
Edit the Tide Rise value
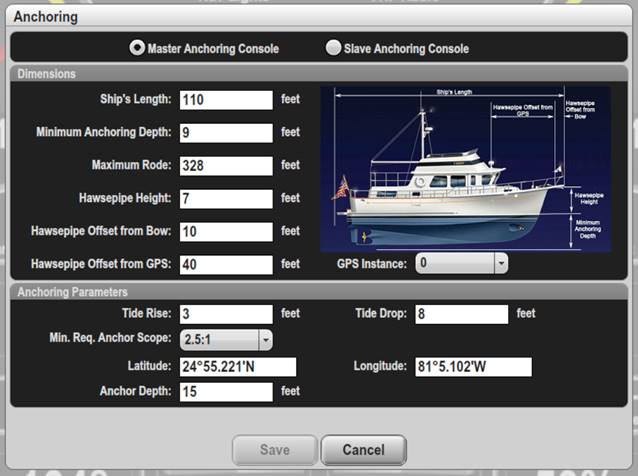(226, 314)
